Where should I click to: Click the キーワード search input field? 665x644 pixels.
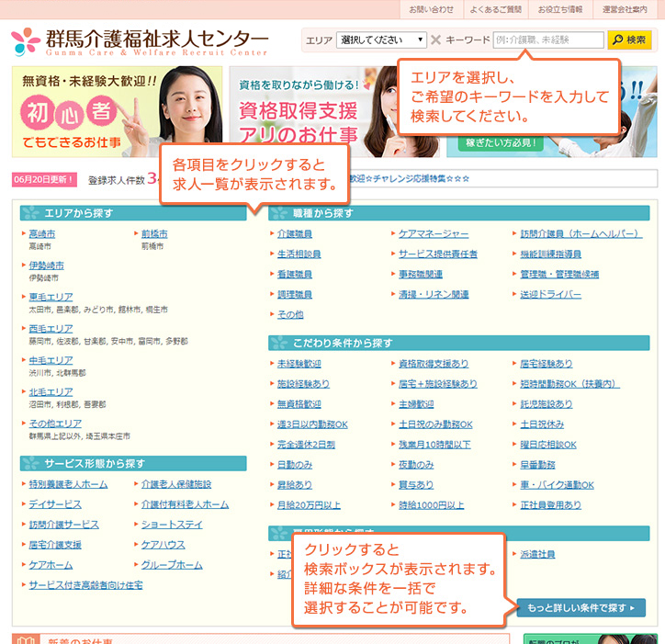coord(547,40)
